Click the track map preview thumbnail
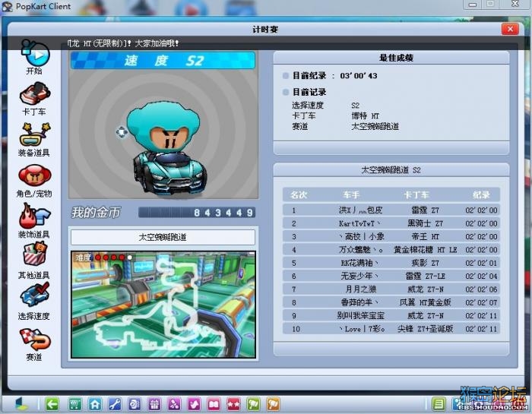The image size is (532, 414). click(163, 305)
